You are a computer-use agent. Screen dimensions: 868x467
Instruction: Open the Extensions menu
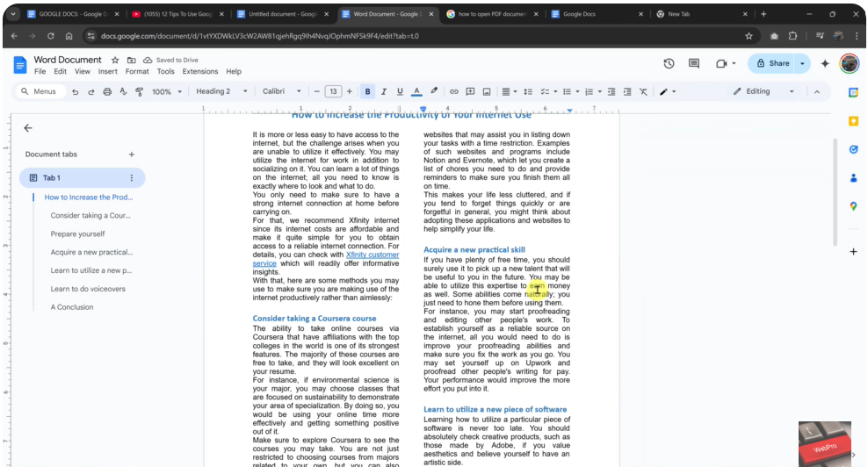(199, 71)
